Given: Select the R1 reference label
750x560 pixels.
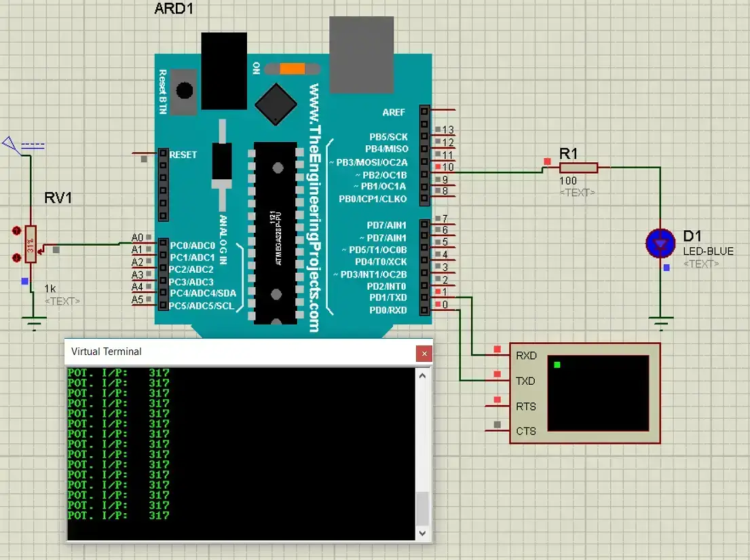Looking at the screenshot, I should (x=568, y=154).
